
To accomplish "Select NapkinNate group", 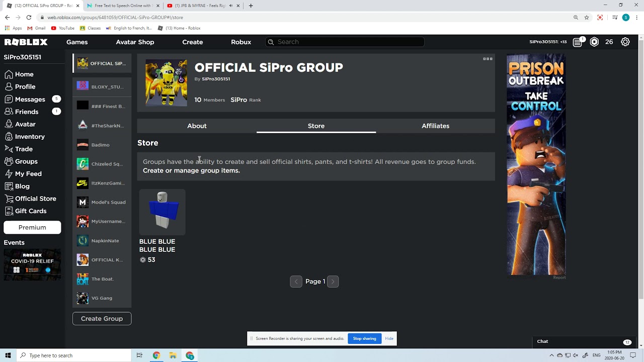I will click(102, 240).
